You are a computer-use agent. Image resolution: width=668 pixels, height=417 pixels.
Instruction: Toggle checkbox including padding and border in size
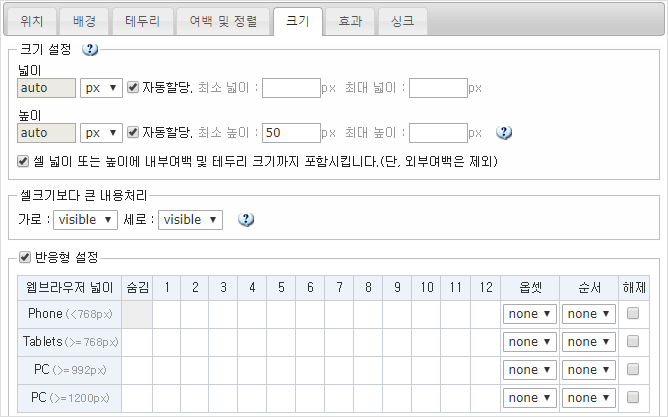(25, 160)
